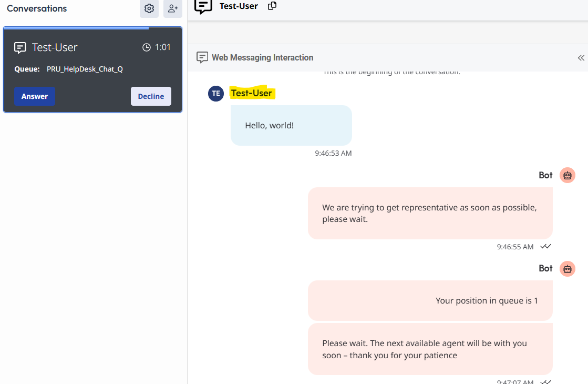This screenshot has width=588, height=384.
Task: Click the Bot avatar above queue position message
Action: 568,269
